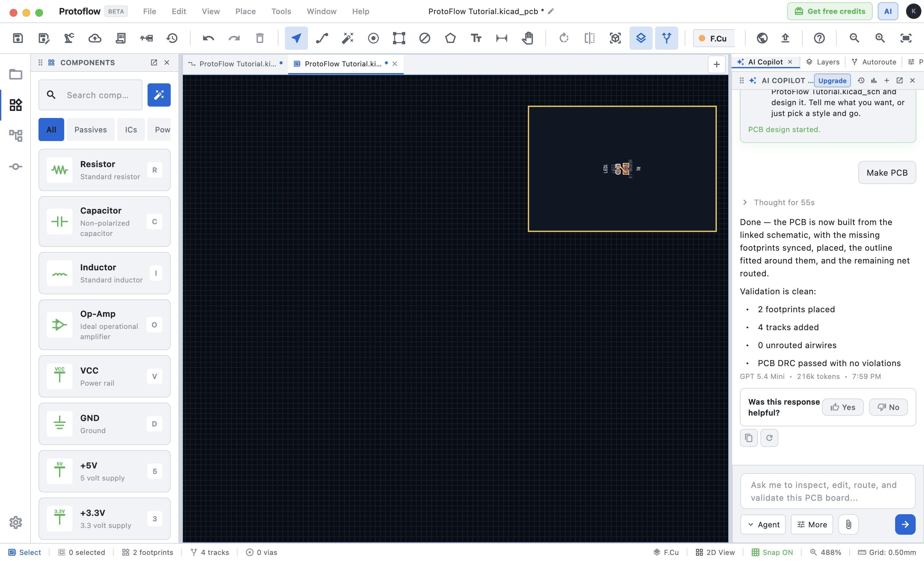This screenshot has width=924, height=561.
Task: Click the zoom out magnifier
Action: pyautogui.click(x=854, y=38)
